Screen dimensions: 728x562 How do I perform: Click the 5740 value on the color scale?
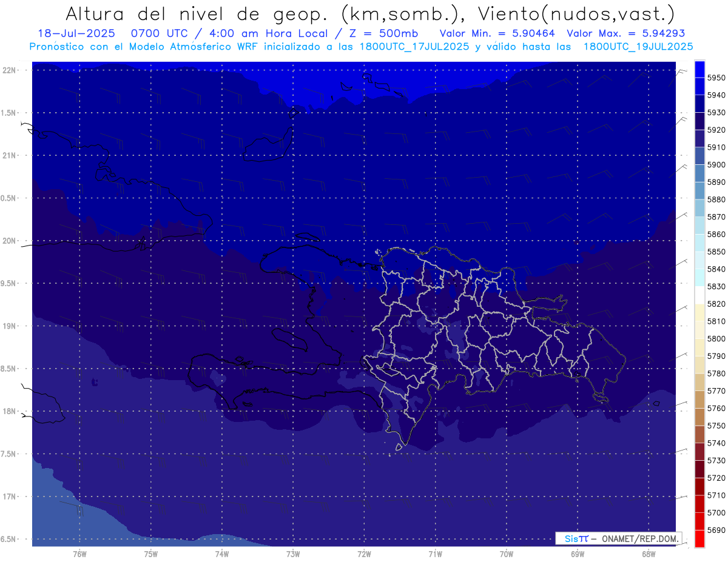point(716,443)
